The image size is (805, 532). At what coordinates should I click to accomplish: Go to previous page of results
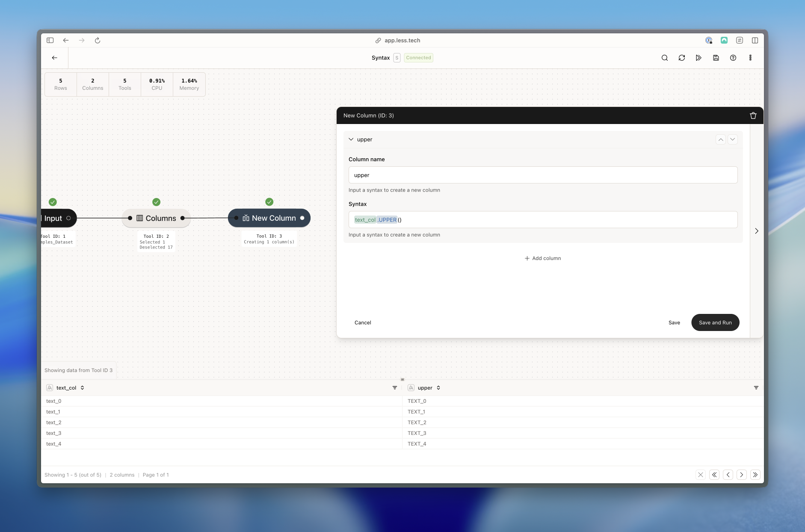pos(728,475)
